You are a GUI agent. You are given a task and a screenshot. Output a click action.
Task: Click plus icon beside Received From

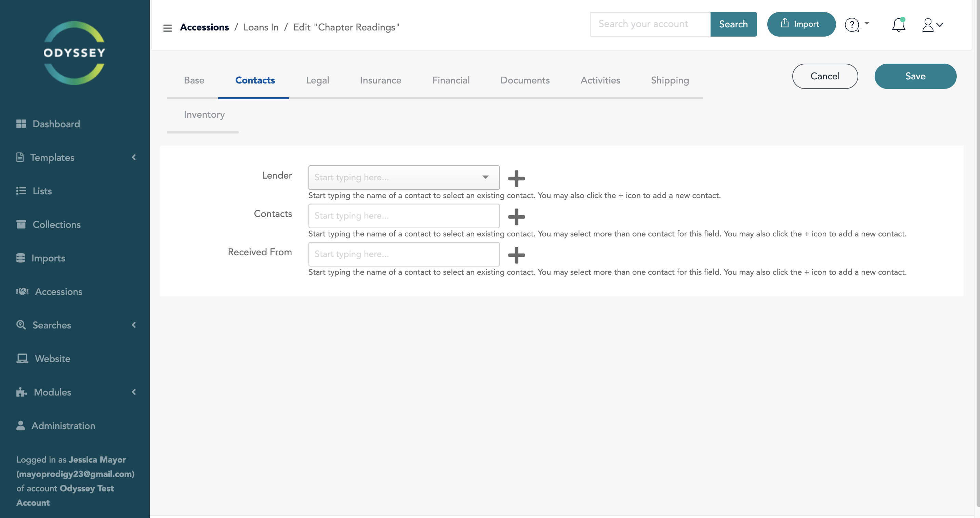point(516,255)
